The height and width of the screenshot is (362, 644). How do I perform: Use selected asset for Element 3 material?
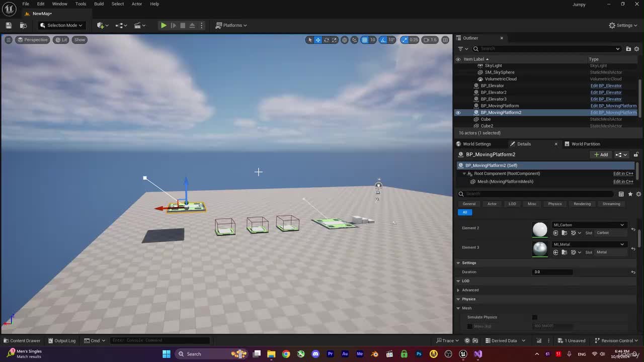tap(556, 252)
